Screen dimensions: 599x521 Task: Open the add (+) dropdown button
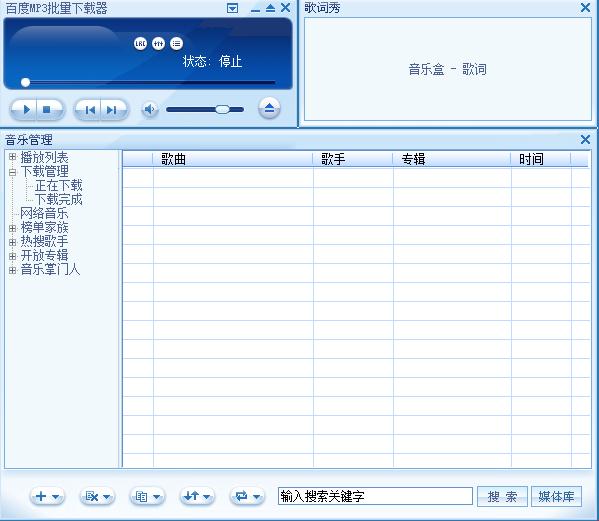pyautogui.click(x=47, y=496)
